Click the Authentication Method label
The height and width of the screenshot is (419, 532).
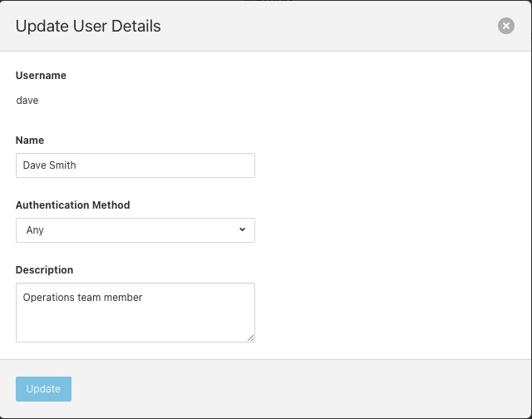(x=73, y=205)
